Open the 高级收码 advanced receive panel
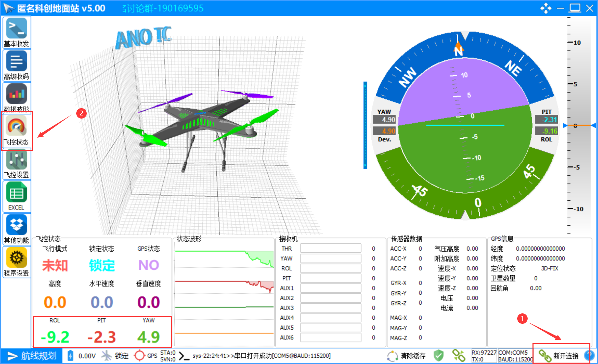This screenshot has height=364, width=598. click(x=16, y=65)
